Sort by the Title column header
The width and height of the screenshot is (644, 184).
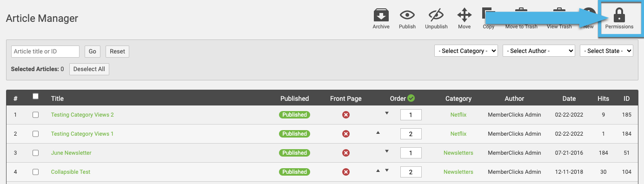coord(57,99)
